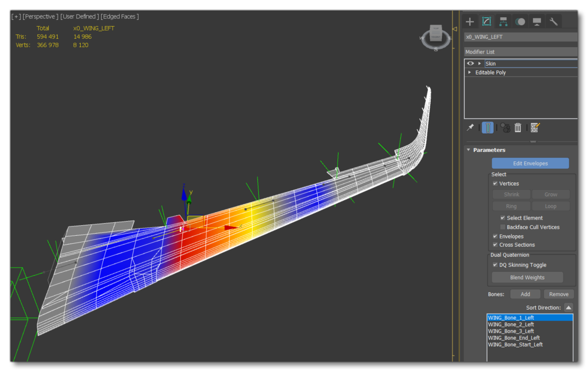Remove modifier using the trash icon
The width and height of the screenshot is (588, 372).
pyautogui.click(x=518, y=128)
